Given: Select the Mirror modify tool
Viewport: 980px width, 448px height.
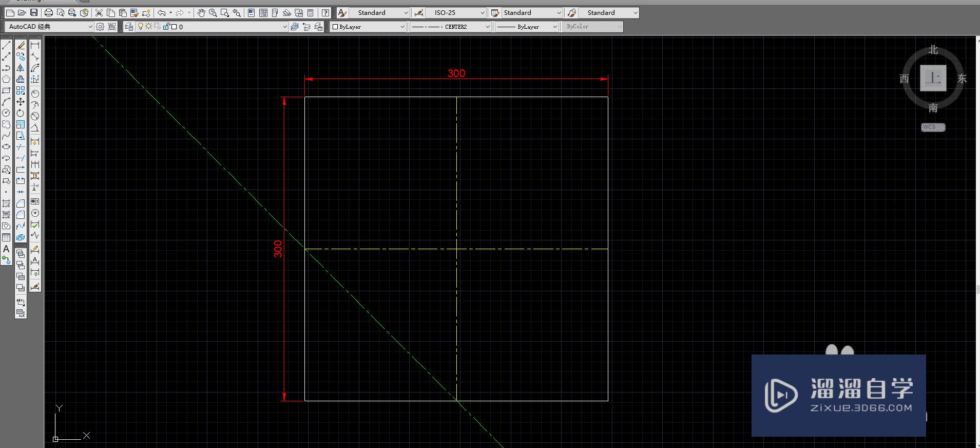Looking at the screenshot, I should (21, 68).
